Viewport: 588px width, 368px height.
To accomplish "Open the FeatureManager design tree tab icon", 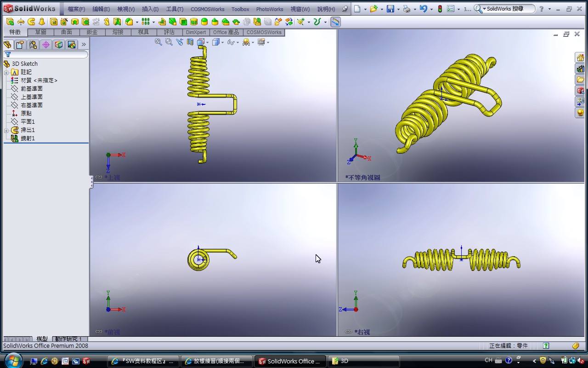I will click(x=7, y=45).
